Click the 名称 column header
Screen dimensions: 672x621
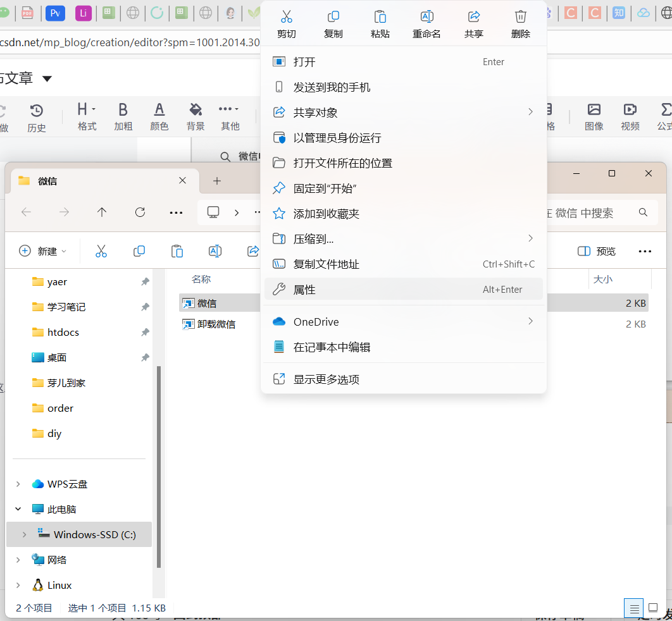[x=201, y=280]
